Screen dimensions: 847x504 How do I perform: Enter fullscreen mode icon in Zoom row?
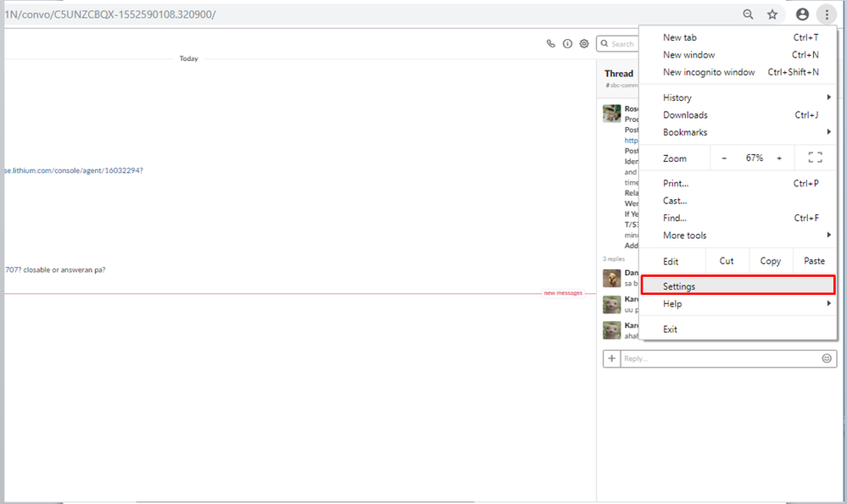(x=815, y=158)
